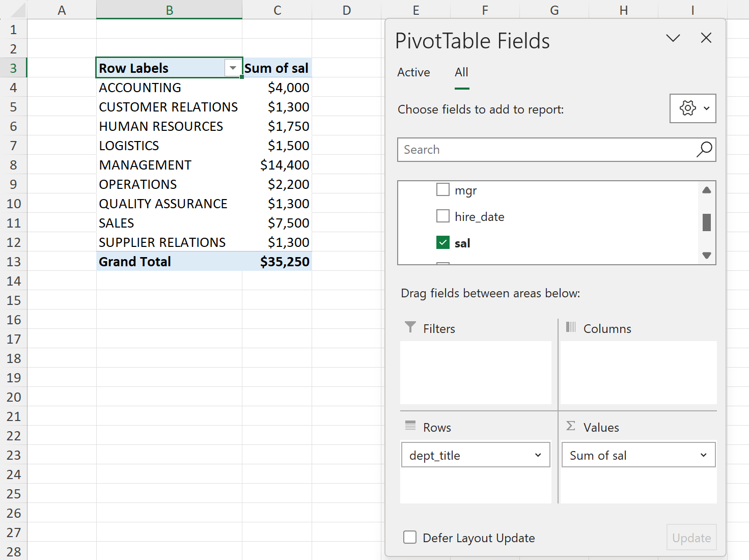This screenshot has height=560, width=749.
Task: Select the All tab
Action: [461, 72]
